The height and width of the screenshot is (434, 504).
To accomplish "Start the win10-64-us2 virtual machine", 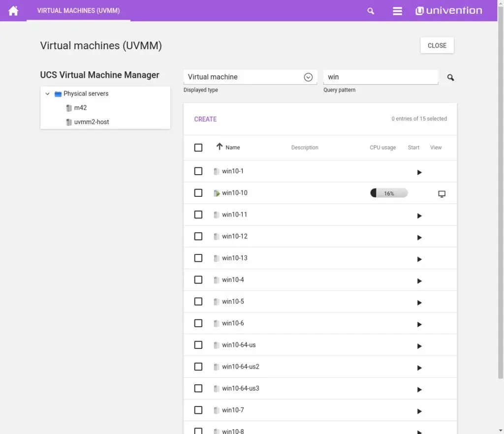I will point(419,368).
